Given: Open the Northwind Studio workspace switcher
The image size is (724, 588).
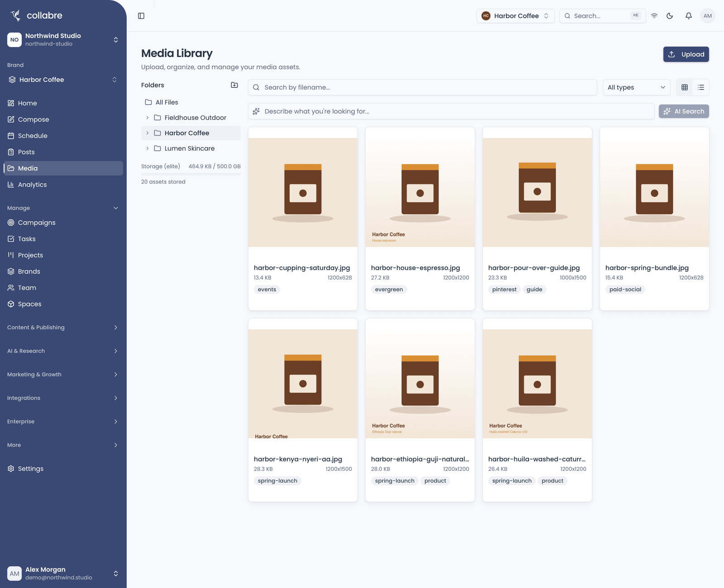Looking at the screenshot, I should (63, 40).
